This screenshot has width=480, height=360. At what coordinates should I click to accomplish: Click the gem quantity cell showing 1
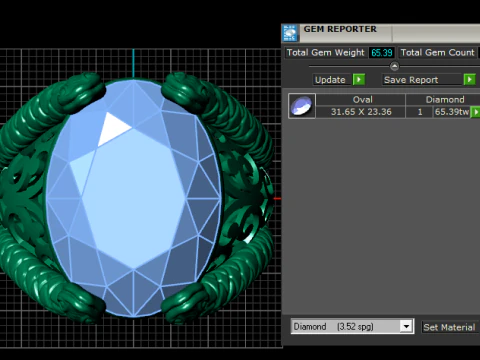click(x=420, y=112)
